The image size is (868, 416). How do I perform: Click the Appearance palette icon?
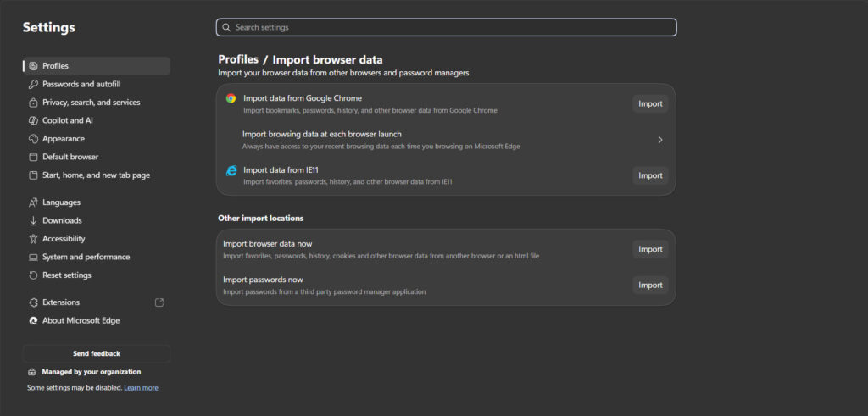point(33,139)
